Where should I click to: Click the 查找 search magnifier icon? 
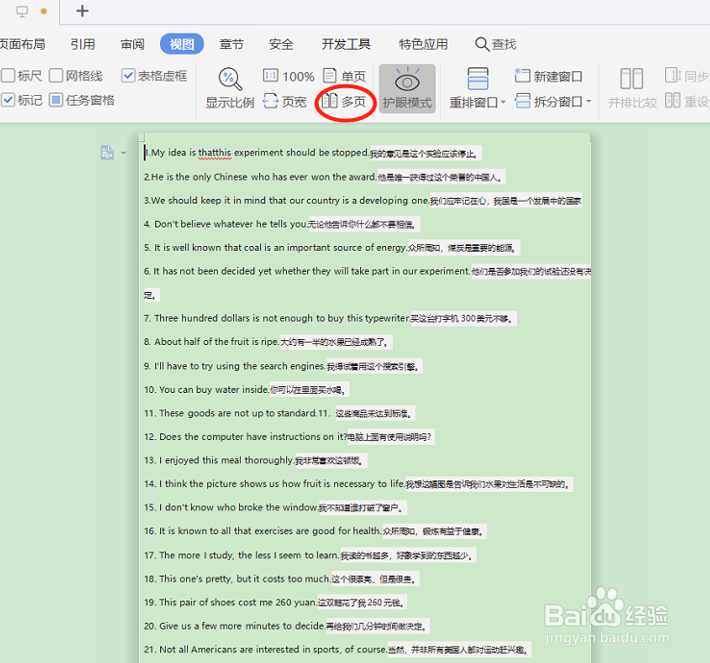coord(482,44)
